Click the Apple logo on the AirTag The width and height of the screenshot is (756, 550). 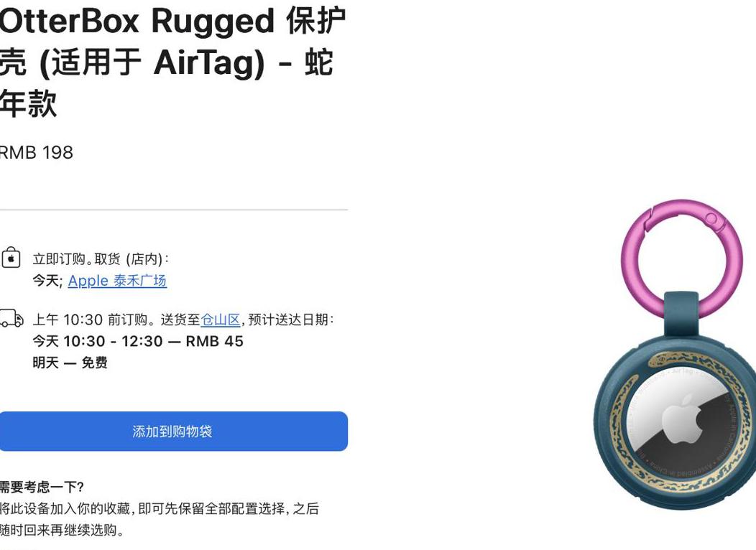[x=682, y=418]
